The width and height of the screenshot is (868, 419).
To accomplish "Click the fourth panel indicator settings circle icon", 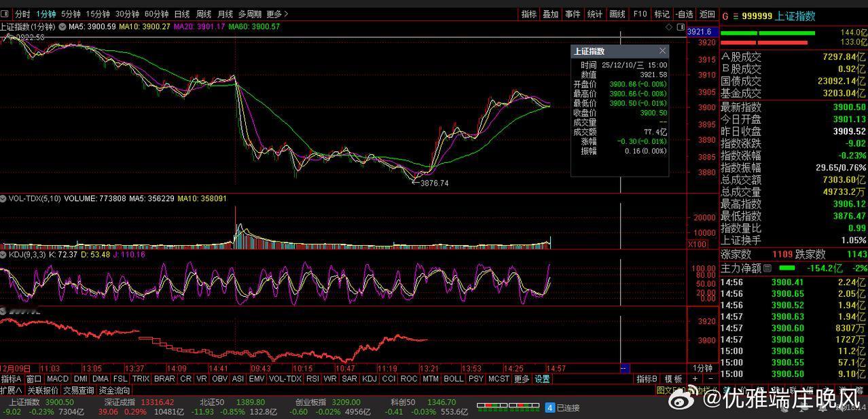I will (3, 310).
